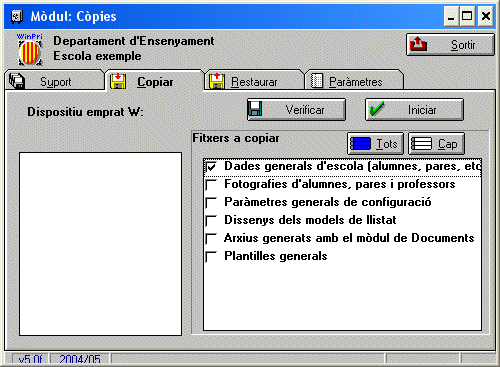Click the empty device list box
500x367 pixels.
point(100,244)
